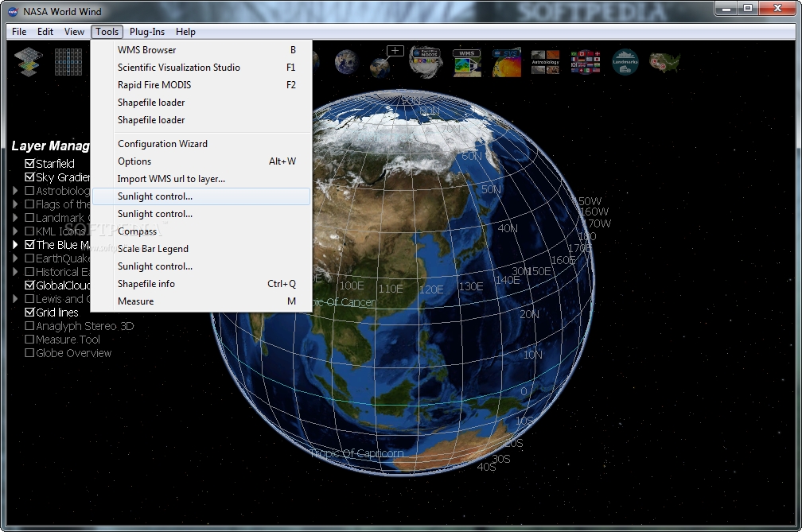
Task: Open the View menu
Action: pyautogui.click(x=74, y=32)
